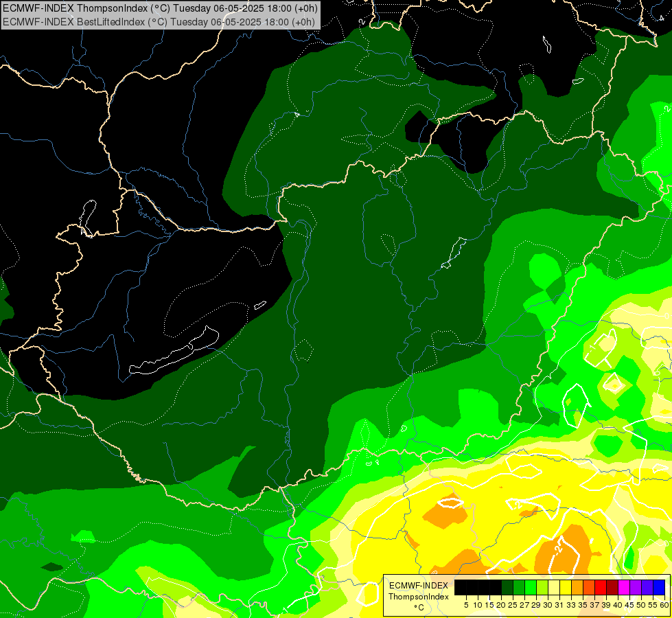Select the medium green 25–27 legend swatch

519,587
